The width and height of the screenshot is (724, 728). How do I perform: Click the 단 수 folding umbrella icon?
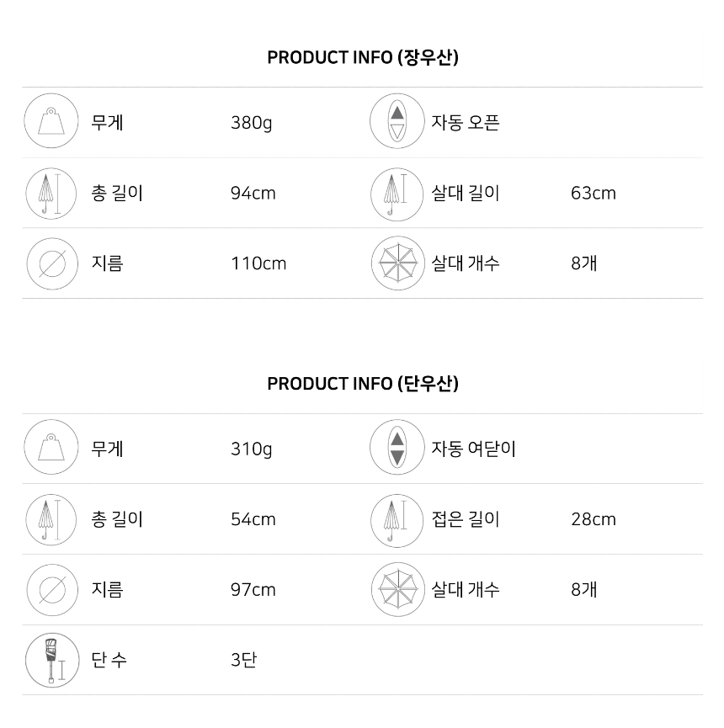[52, 660]
